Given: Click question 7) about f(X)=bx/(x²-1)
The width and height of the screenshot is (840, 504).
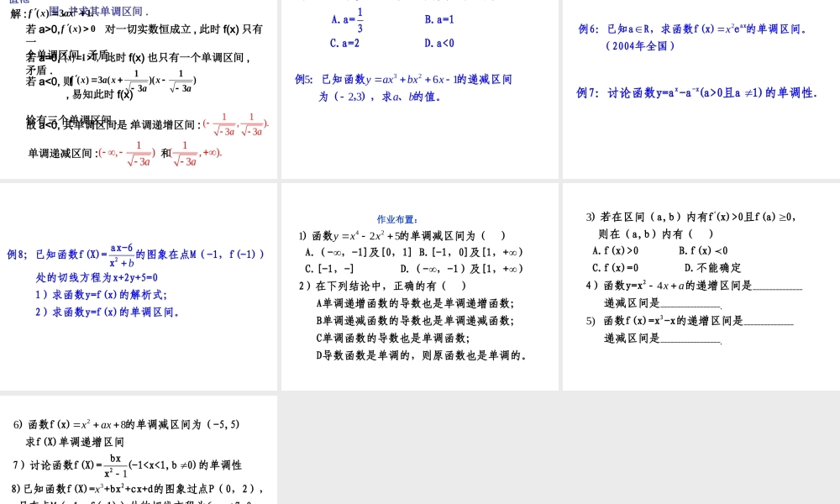Looking at the screenshot, I should pos(127,465).
